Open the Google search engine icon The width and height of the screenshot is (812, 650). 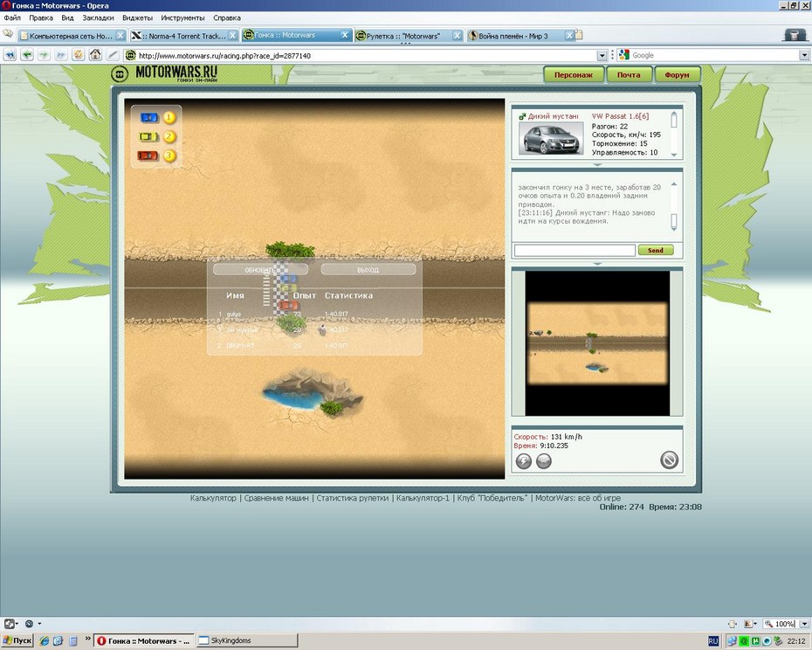pyautogui.click(x=624, y=55)
